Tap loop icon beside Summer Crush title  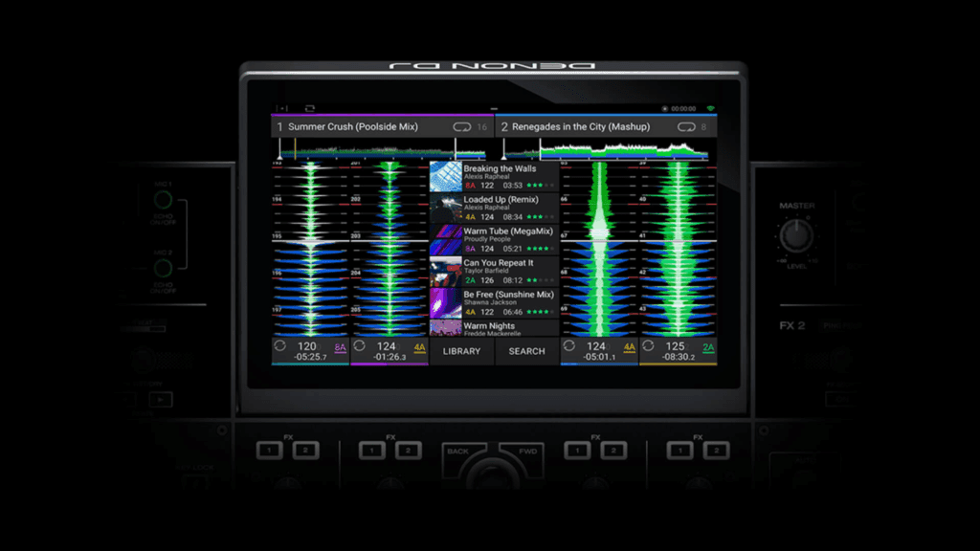(462, 127)
